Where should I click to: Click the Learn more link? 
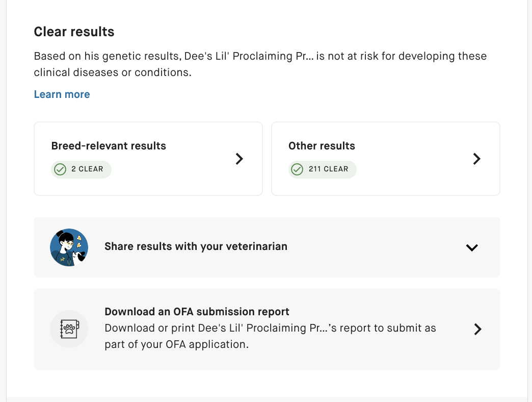pos(62,94)
